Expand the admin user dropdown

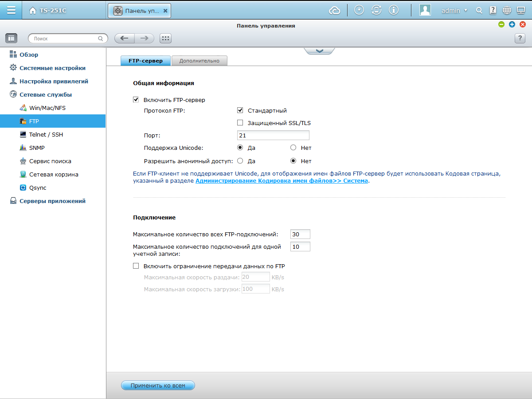tap(454, 11)
